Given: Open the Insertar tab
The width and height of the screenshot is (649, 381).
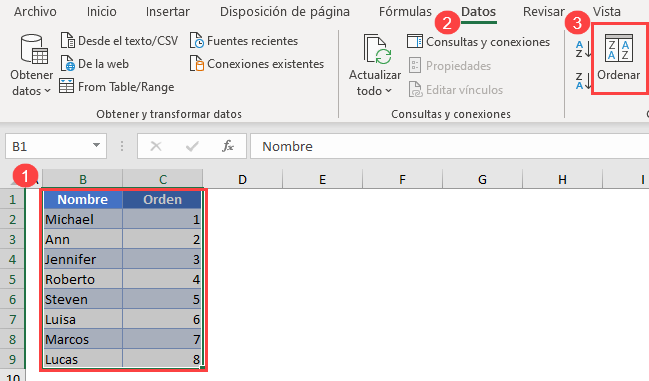Looking at the screenshot, I should tap(168, 12).
